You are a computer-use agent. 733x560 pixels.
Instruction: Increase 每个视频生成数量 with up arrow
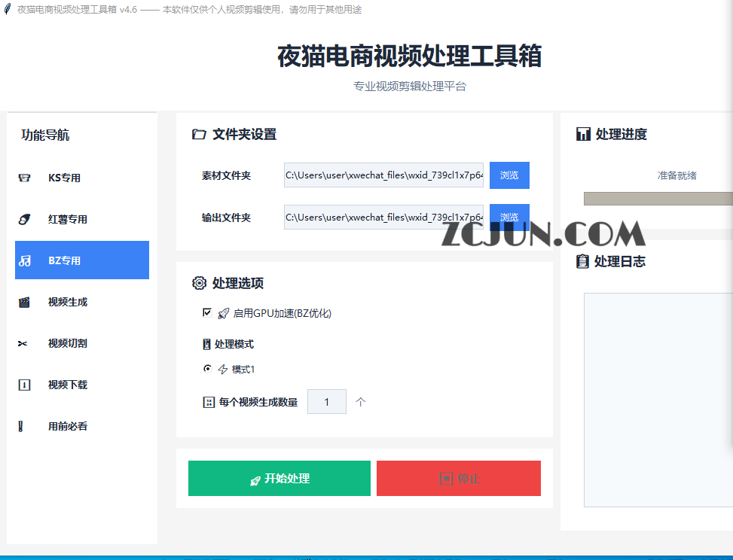coord(360,402)
